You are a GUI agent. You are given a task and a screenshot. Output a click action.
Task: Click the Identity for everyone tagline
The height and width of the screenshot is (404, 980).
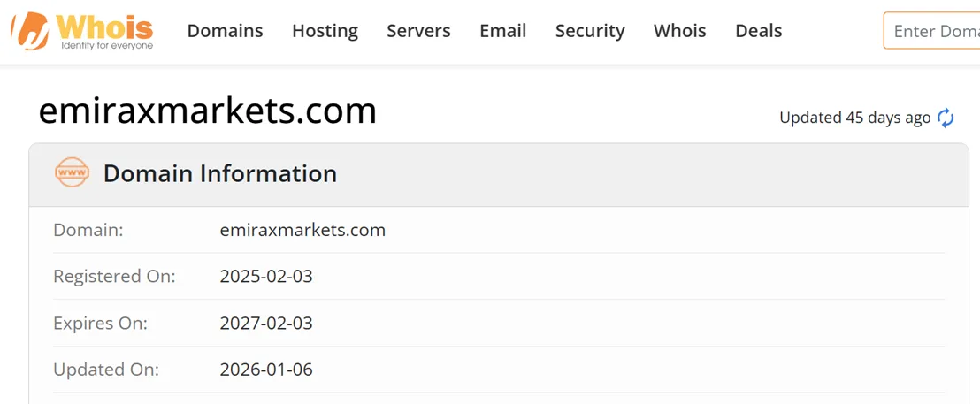[107, 46]
